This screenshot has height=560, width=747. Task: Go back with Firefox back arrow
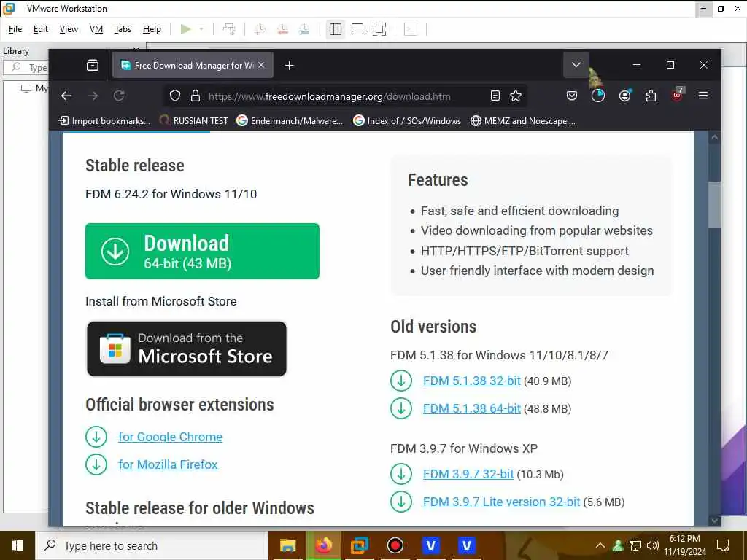(66, 96)
